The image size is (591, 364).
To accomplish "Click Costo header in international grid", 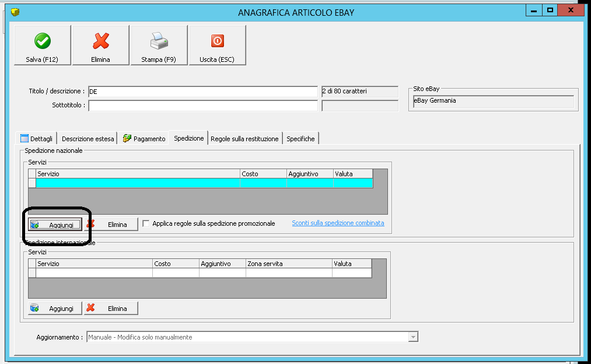I will click(x=176, y=264).
